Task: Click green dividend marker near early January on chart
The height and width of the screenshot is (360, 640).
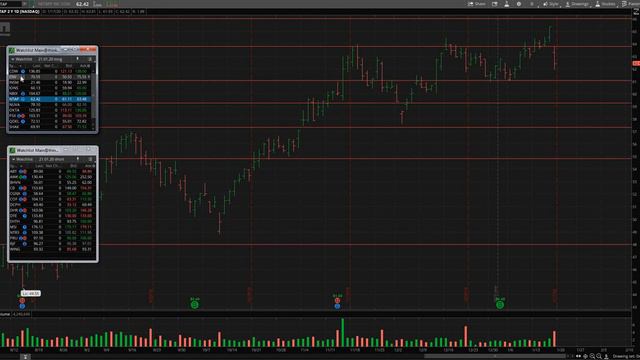Action: 500,304
